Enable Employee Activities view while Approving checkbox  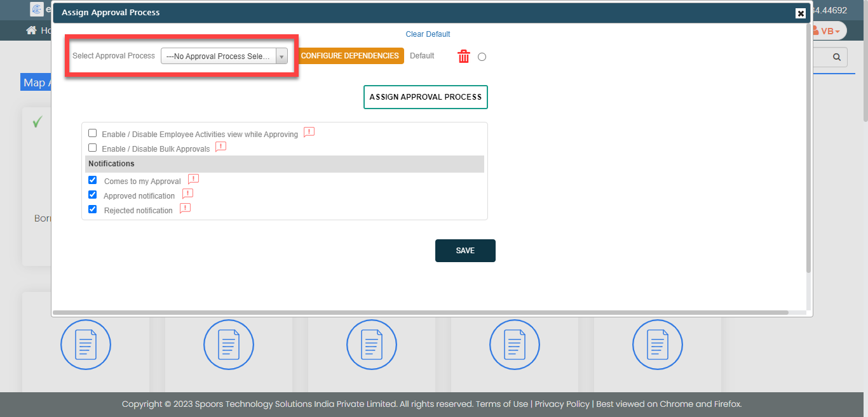click(x=93, y=133)
